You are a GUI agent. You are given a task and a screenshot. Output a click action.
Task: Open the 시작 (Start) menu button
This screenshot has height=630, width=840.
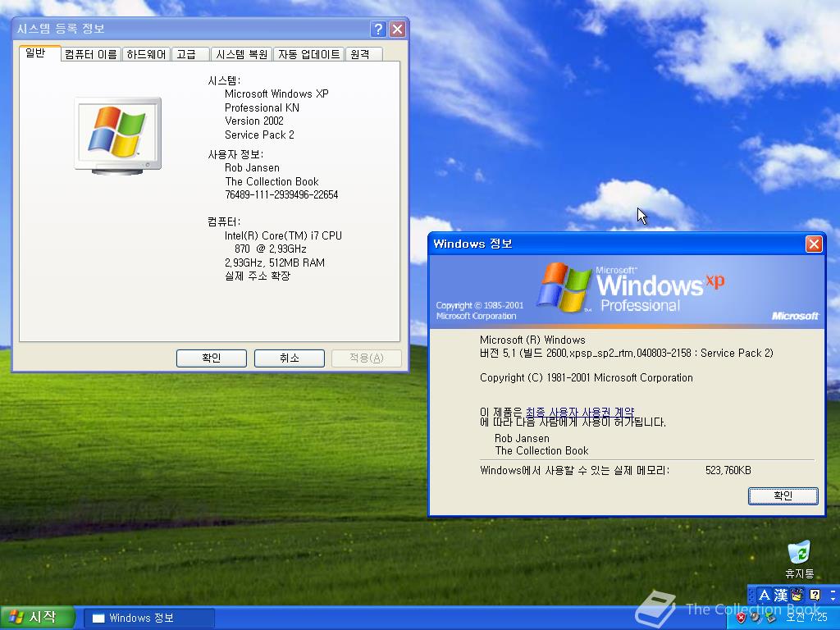pos(36,618)
